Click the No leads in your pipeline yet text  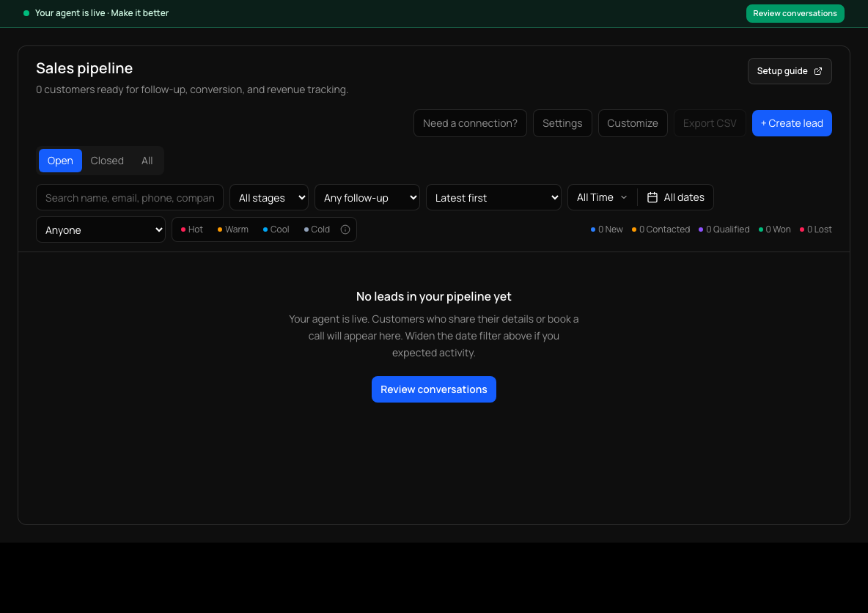[433, 296]
